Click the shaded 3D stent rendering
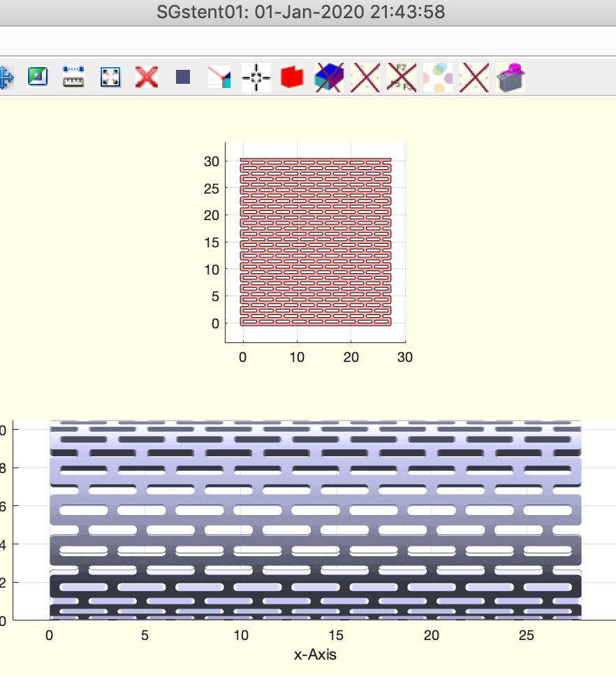Image resolution: width=616 pixels, height=675 pixels. pyautogui.click(x=314, y=521)
